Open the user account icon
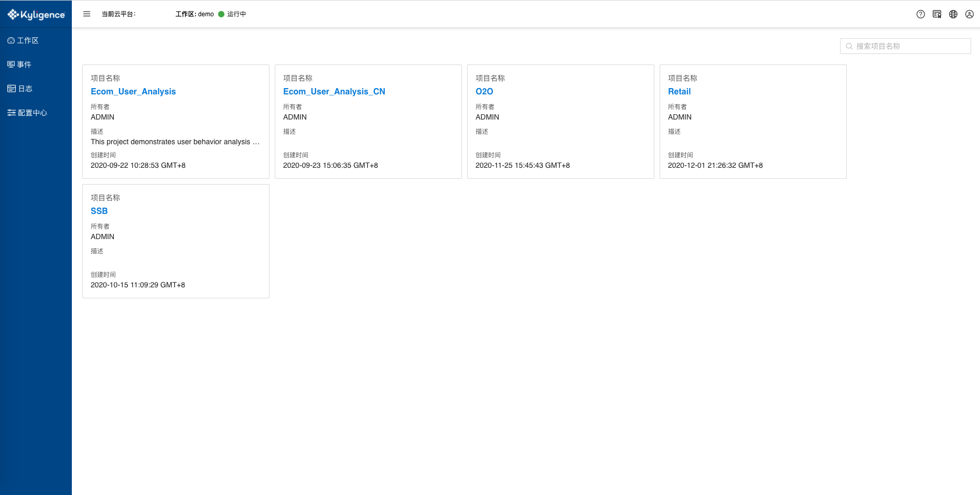The width and height of the screenshot is (980, 495). 970,14
